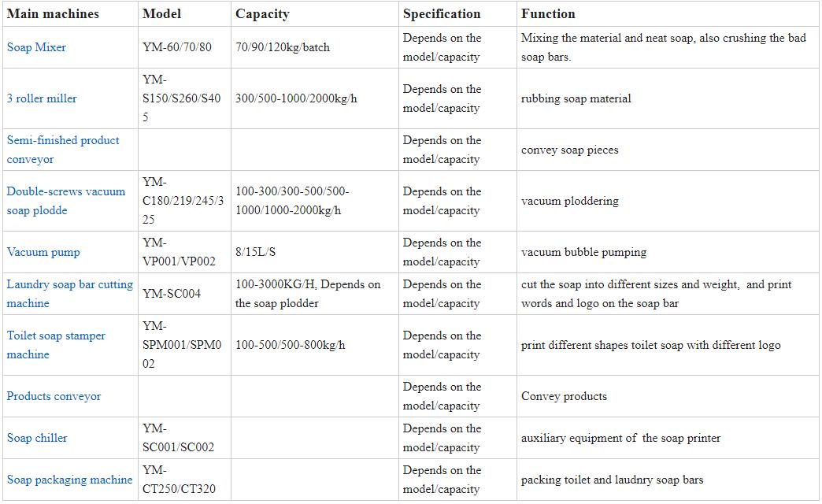Go to Soap packaging machine link

69,480
